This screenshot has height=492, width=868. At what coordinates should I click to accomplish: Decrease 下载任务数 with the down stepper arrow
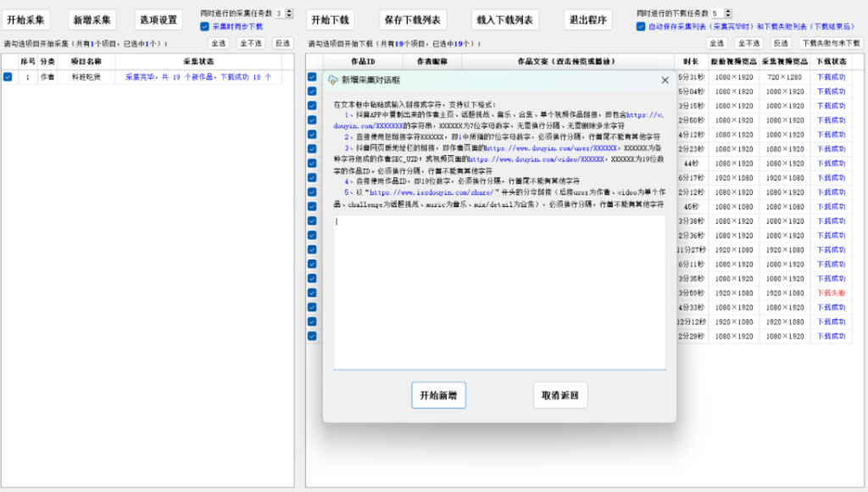728,16
